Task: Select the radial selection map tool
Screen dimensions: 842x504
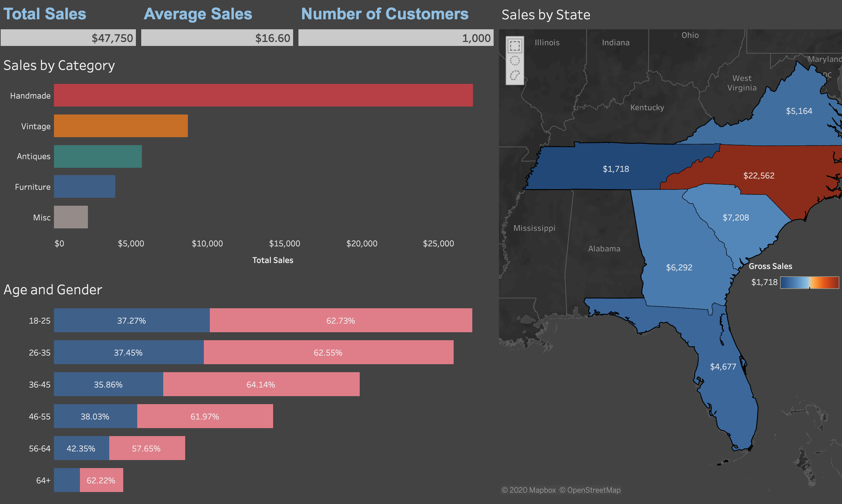Action: coord(515,61)
